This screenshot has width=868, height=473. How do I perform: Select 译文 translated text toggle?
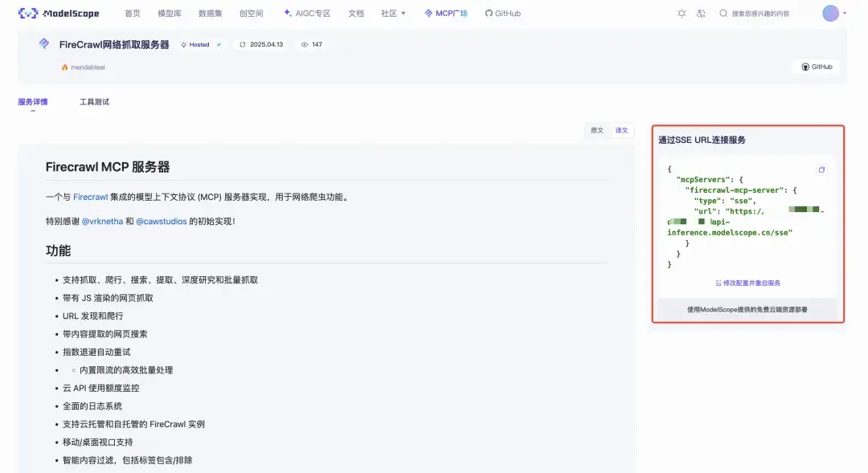621,131
